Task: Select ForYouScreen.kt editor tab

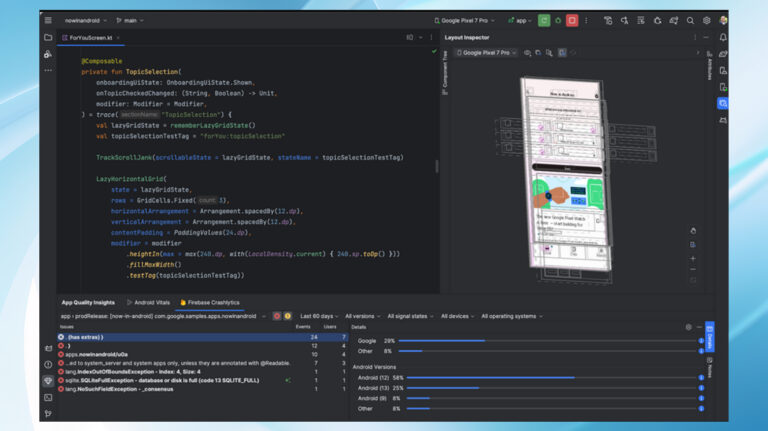Action: pos(91,38)
